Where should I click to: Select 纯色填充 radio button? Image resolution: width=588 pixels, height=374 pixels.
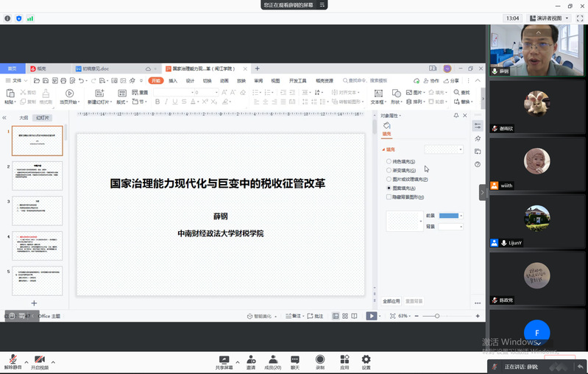click(x=389, y=161)
